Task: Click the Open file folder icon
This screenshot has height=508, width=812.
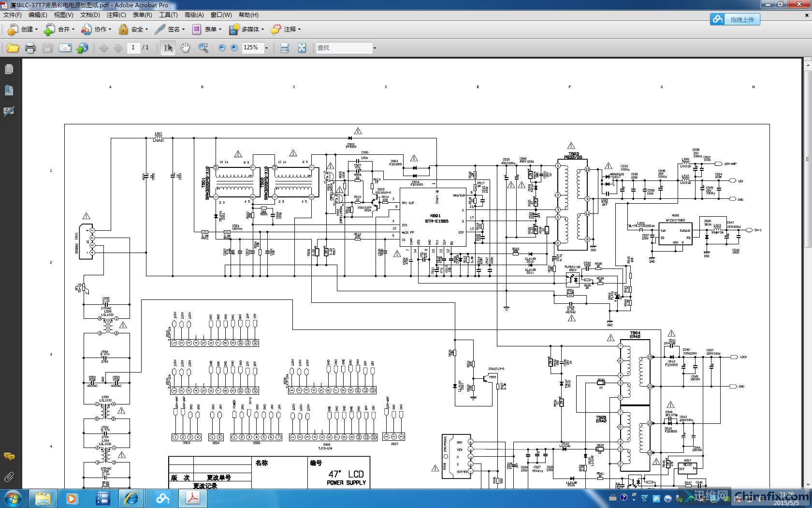Action: 13,48
